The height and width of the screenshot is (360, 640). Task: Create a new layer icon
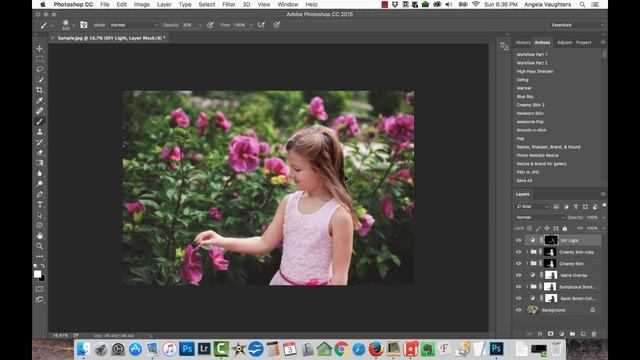583,334
